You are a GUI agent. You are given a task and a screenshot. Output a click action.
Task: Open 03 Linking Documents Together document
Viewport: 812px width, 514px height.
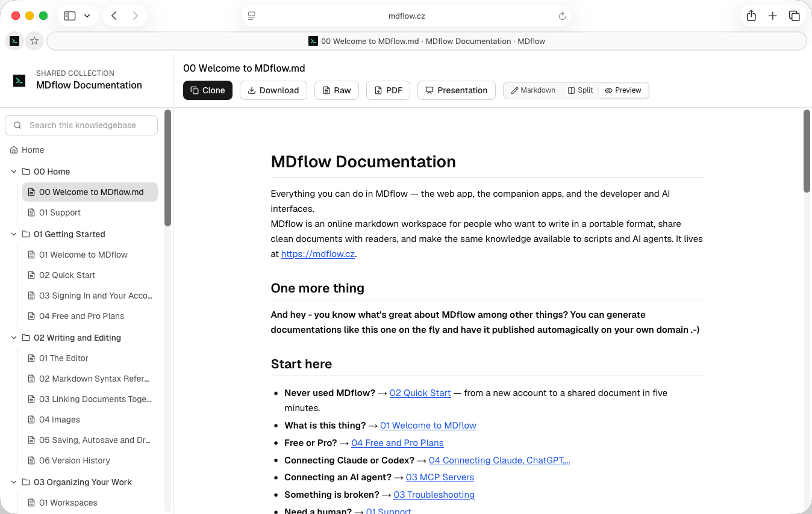tap(90, 399)
